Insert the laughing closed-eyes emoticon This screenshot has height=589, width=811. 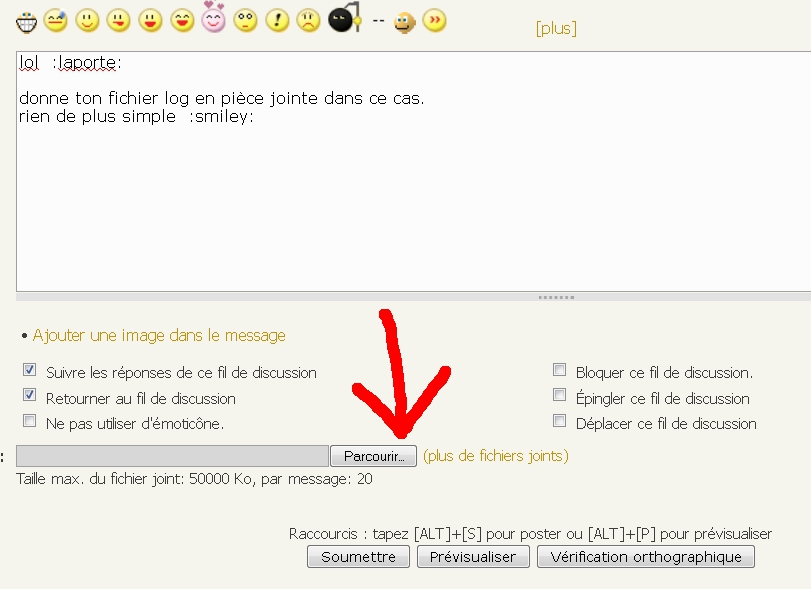pyautogui.click(x=183, y=21)
